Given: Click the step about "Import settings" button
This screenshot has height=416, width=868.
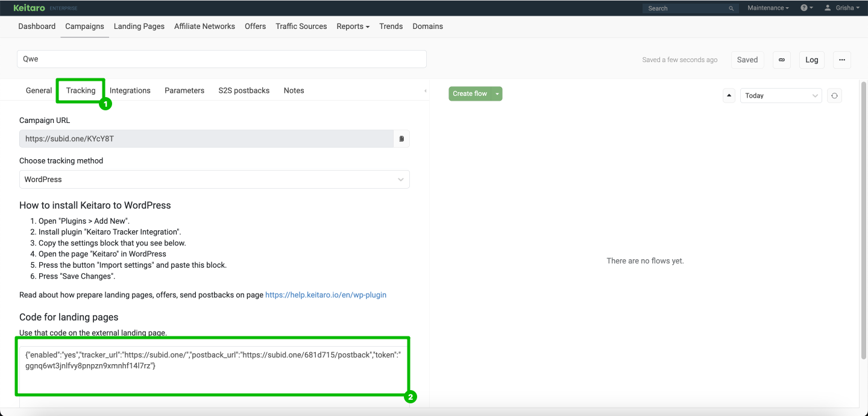Looking at the screenshot, I should point(133,265).
